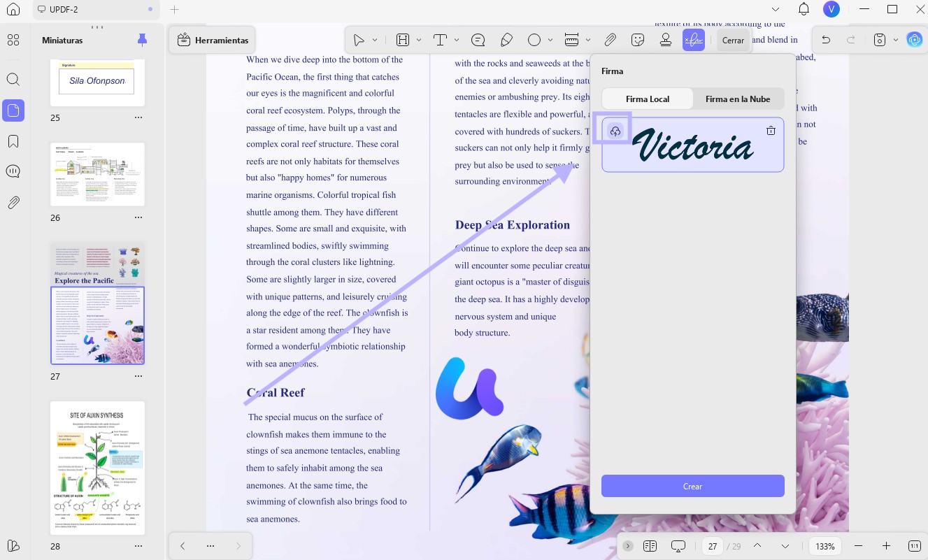This screenshot has width=928, height=560.
Task: Click the page number field showing 27
Action: coord(712,546)
